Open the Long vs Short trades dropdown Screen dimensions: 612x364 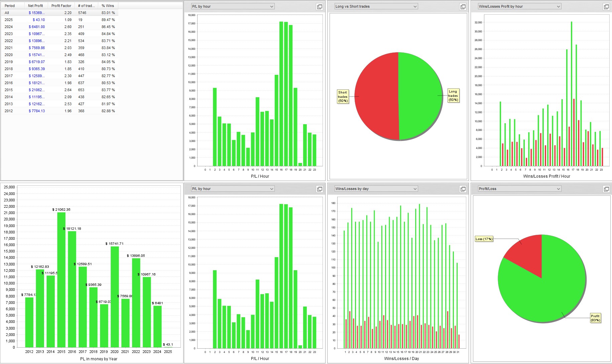376,6
